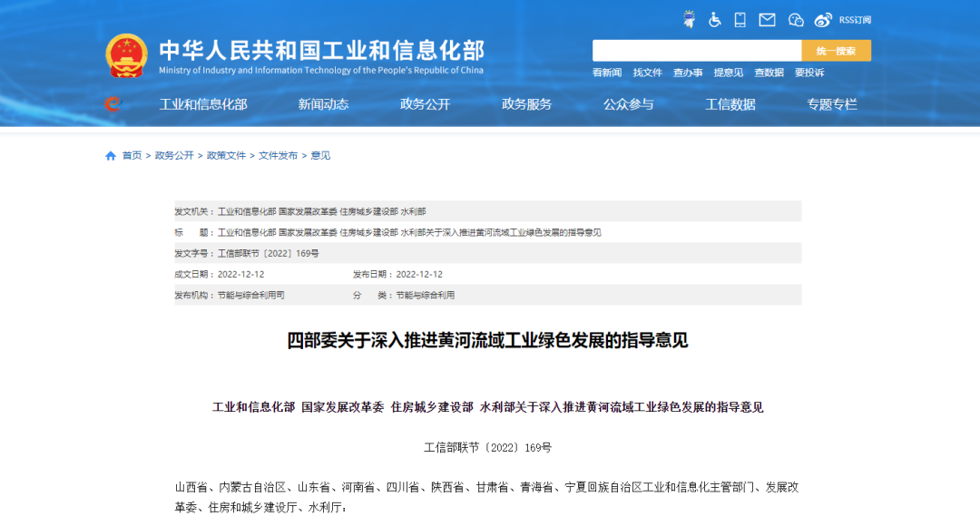Open the robot assistant icon in header
This screenshot has height=526, width=980.
689,20
